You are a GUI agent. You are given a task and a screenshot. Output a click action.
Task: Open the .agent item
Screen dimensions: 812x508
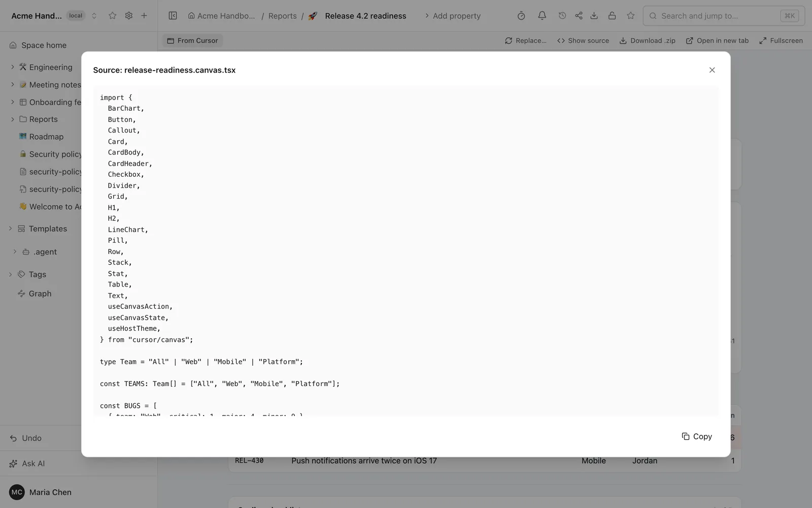[x=45, y=252]
